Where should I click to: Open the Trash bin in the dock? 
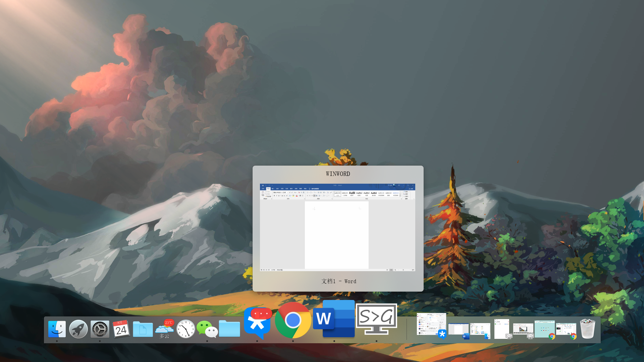[x=587, y=329]
